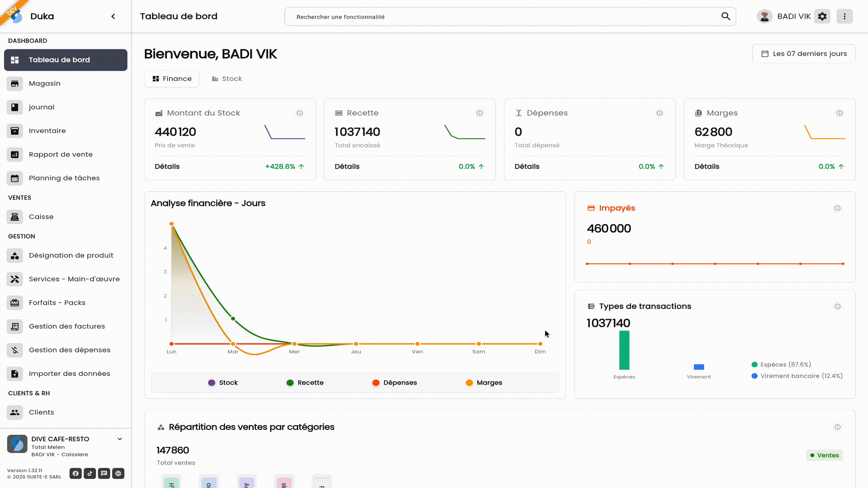
Task: Collapse the sidebar with the chevron arrow
Action: (113, 16)
